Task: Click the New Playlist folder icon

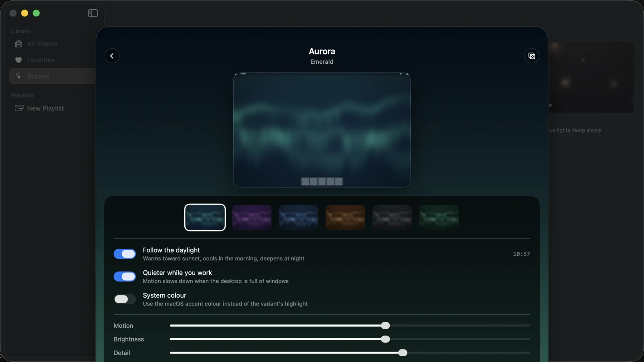Action: (x=19, y=108)
